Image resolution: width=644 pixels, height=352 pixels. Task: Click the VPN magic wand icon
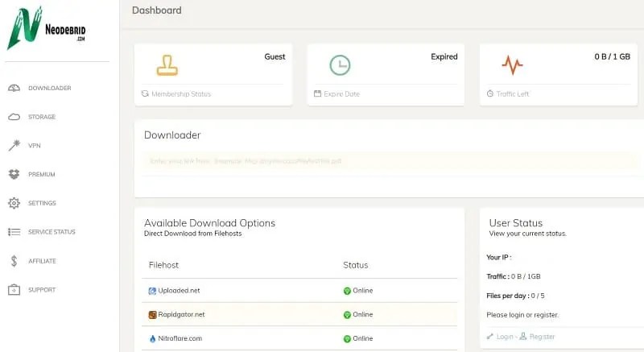click(x=14, y=146)
